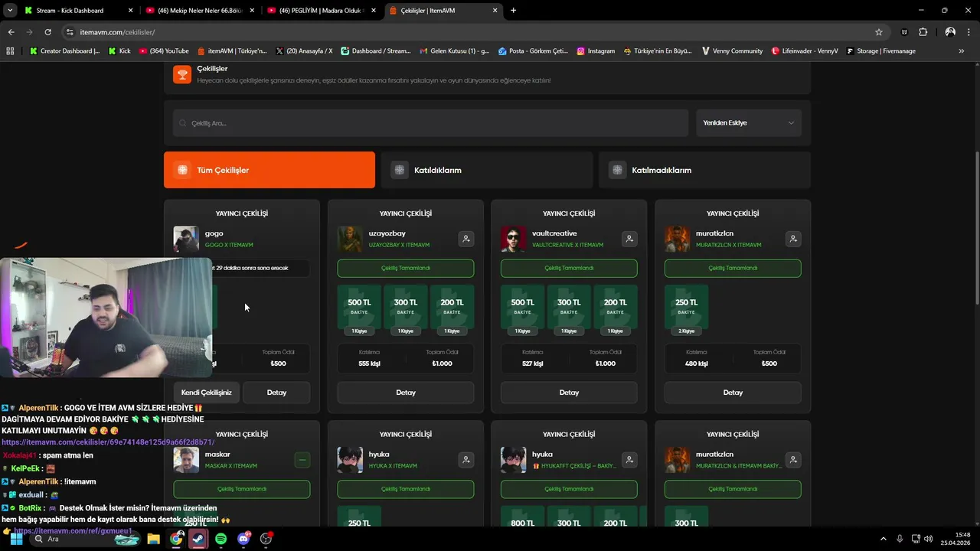View site information icon in address bar

pyautogui.click(x=70, y=32)
